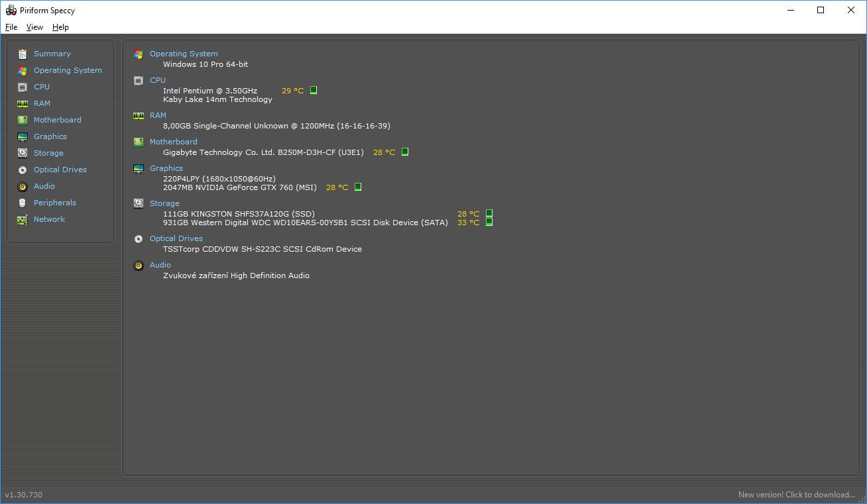
Task: Click the Optical Drives disc icon in sidebar
Action: click(x=23, y=170)
